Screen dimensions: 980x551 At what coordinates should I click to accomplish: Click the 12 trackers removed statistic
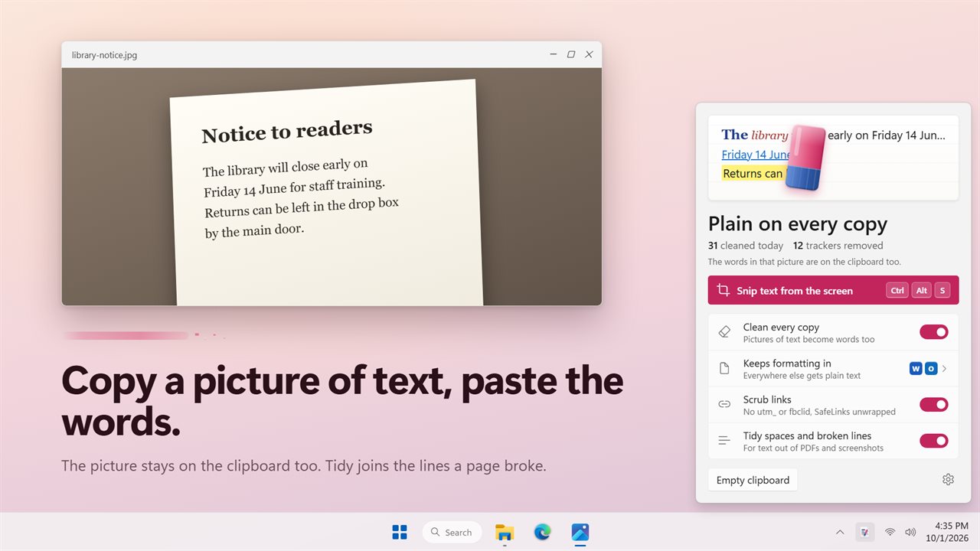point(838,246)
